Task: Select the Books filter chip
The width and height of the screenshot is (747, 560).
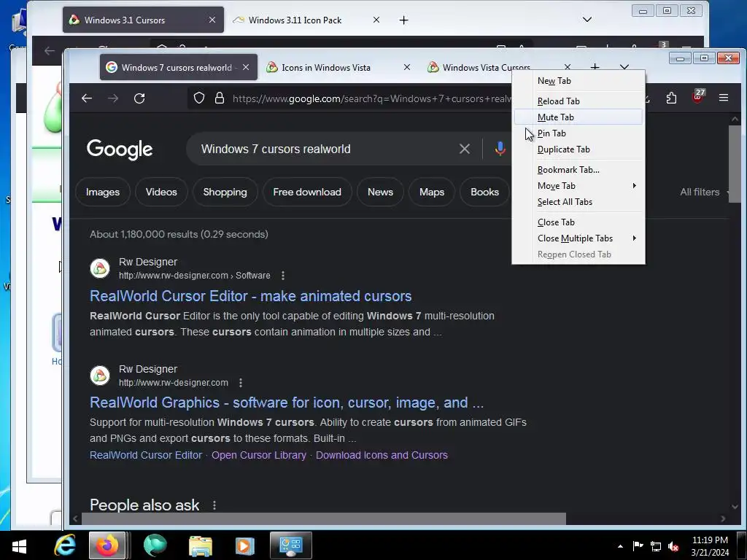Action: (x=484, y=192)
